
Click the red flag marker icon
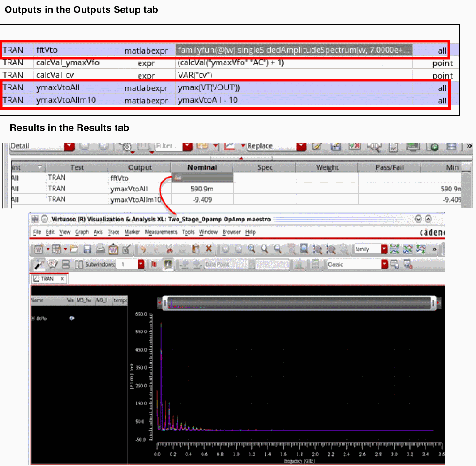[154, 264]
